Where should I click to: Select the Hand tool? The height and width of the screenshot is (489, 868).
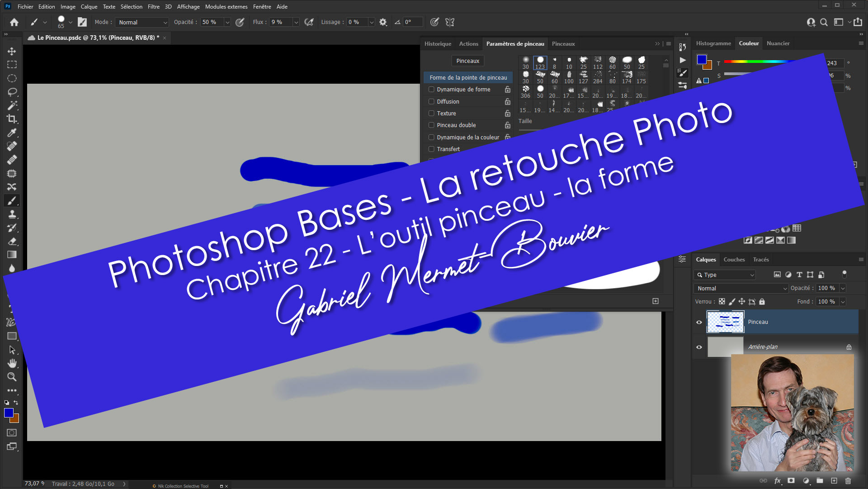tap(12, 363)
